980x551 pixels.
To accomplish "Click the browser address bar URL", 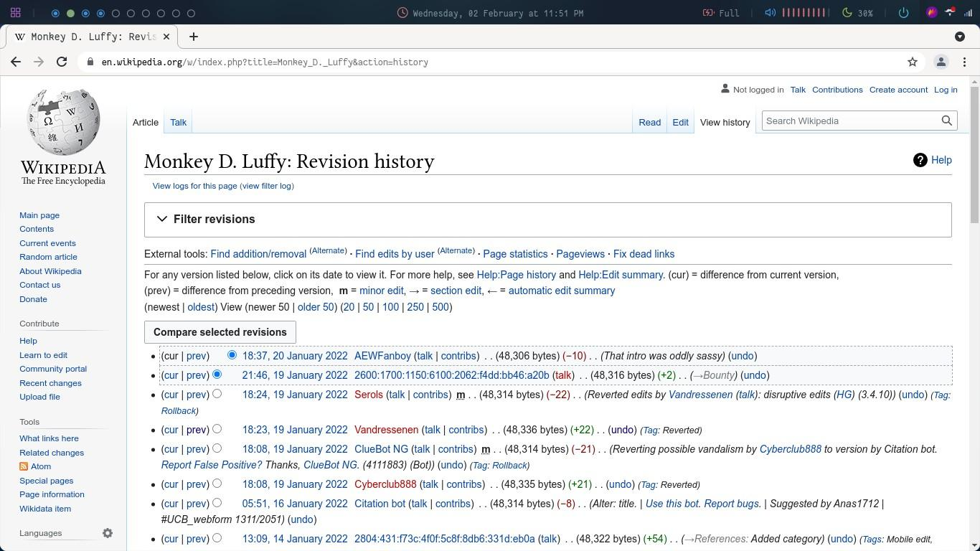I will [265, 62].
